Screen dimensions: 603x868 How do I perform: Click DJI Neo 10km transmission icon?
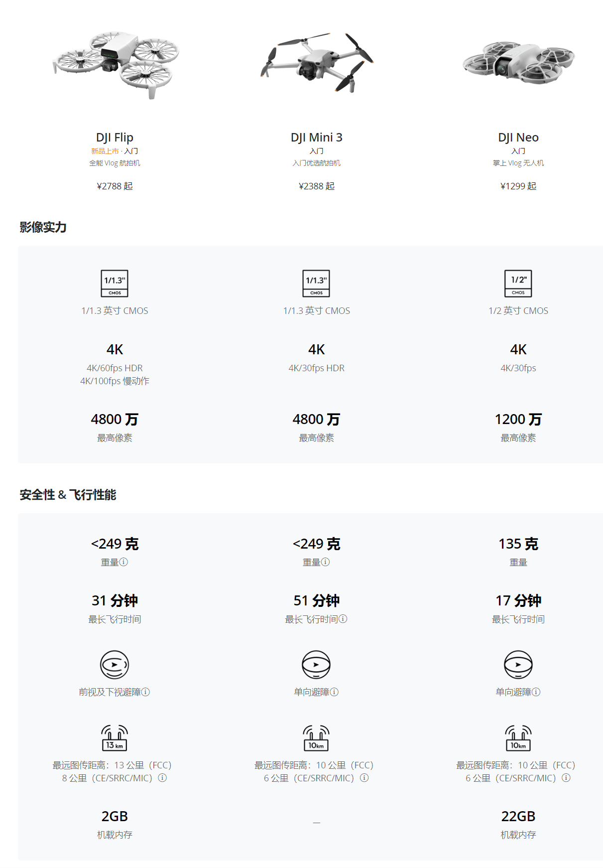tap(518, 738)
